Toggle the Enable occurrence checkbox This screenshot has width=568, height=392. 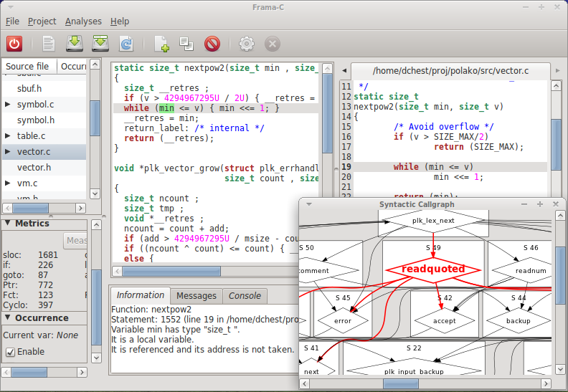click(11, 352)
